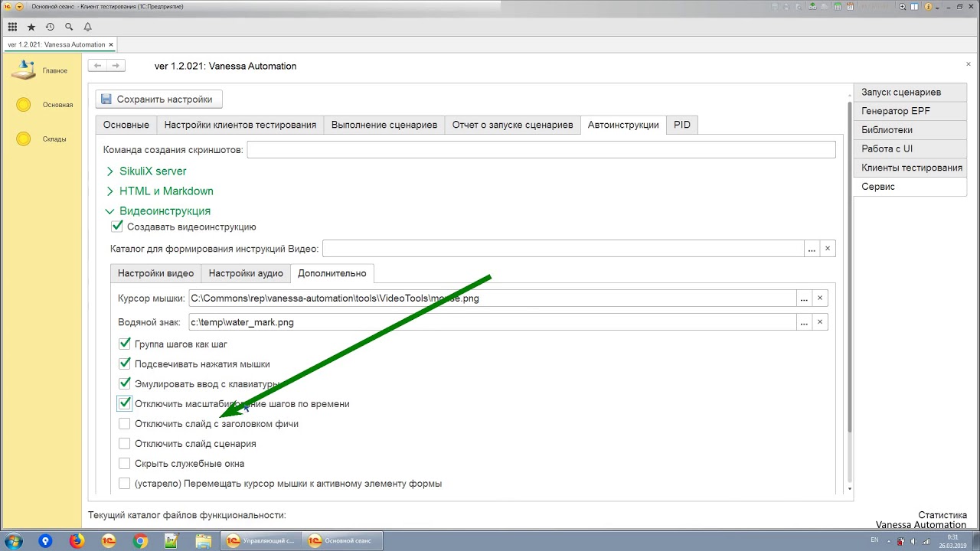The image size is (980, 551).
Task: Switch to Выполнение сценариев tab
Action: (x=384, y=125)
